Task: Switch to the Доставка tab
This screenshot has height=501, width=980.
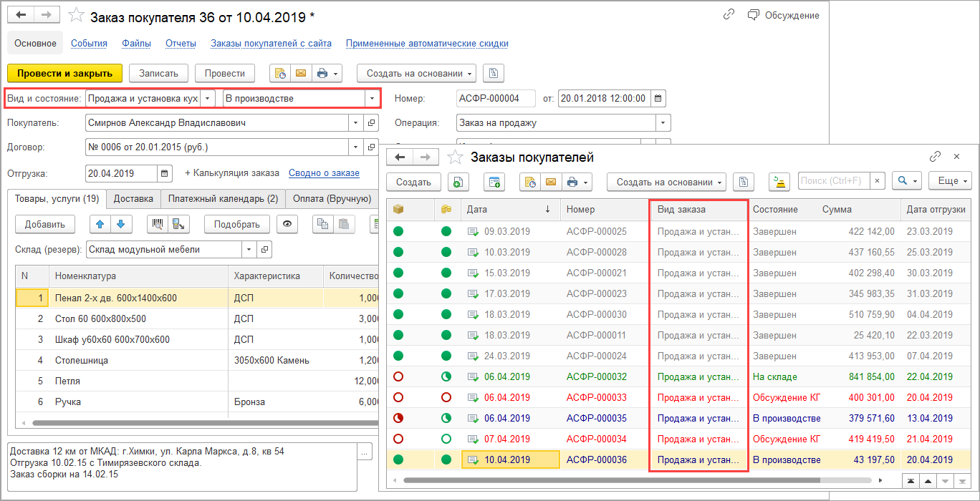Action: (133, 199)
